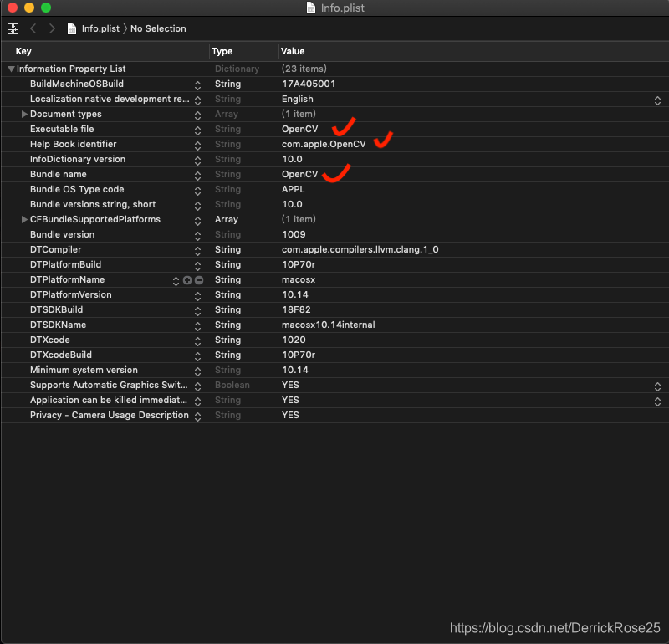
Task: Open YES value dropdown for Application can be killed
Action: pos(657,401)
